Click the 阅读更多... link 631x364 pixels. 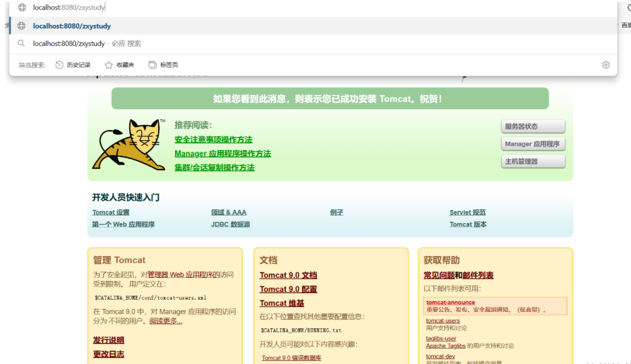pyautogui.click(x=166, y=321)
